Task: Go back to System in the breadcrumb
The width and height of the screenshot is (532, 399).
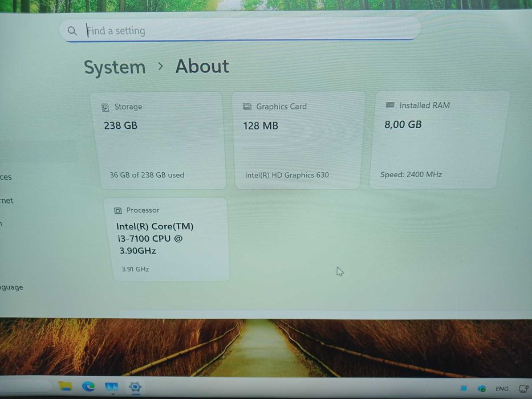Action: click(115, 67)
